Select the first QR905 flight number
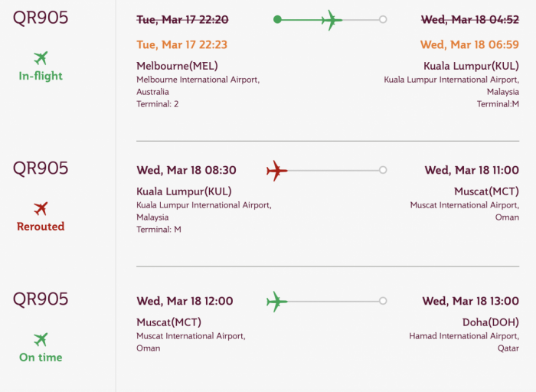Viewport: 536px width, 392px height. point(41,18)
